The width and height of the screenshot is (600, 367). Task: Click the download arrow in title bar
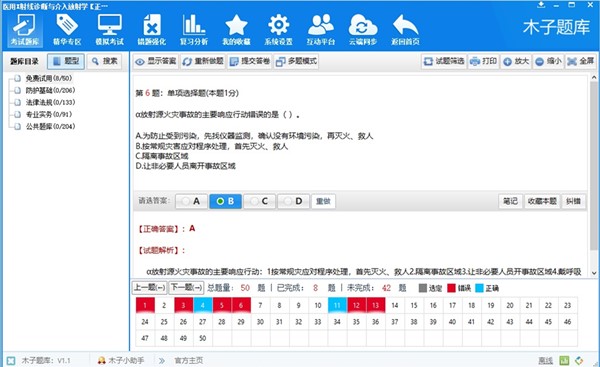(541, 5)
